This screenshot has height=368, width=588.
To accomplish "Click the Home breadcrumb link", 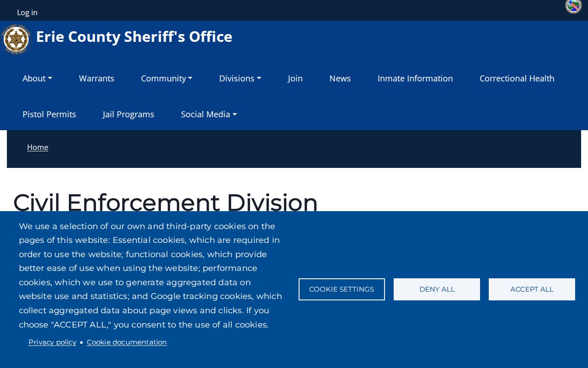I will tap(38, 147).
